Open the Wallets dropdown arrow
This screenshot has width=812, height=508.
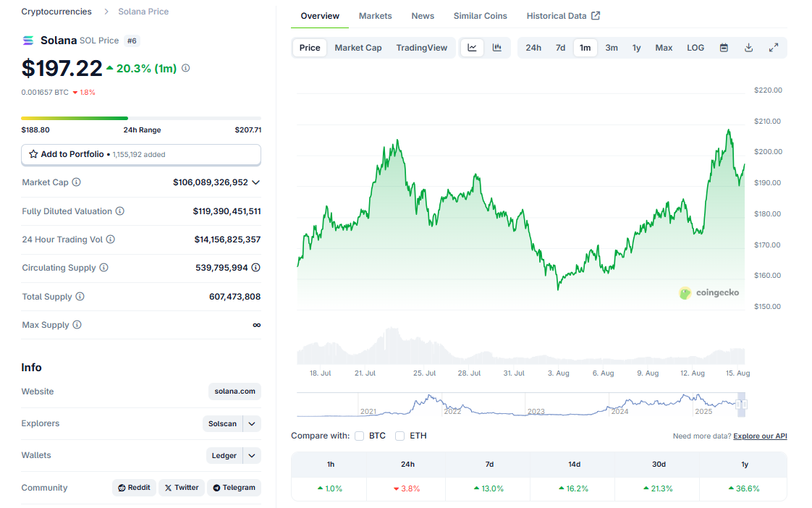(x=252, y=456)
